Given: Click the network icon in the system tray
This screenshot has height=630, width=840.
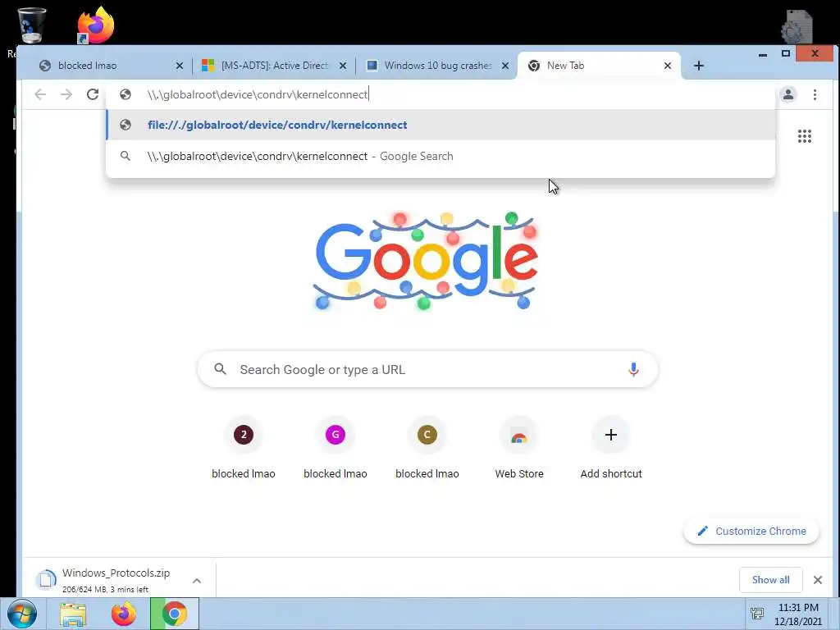Looking at the screenshot, I should 757,614.
